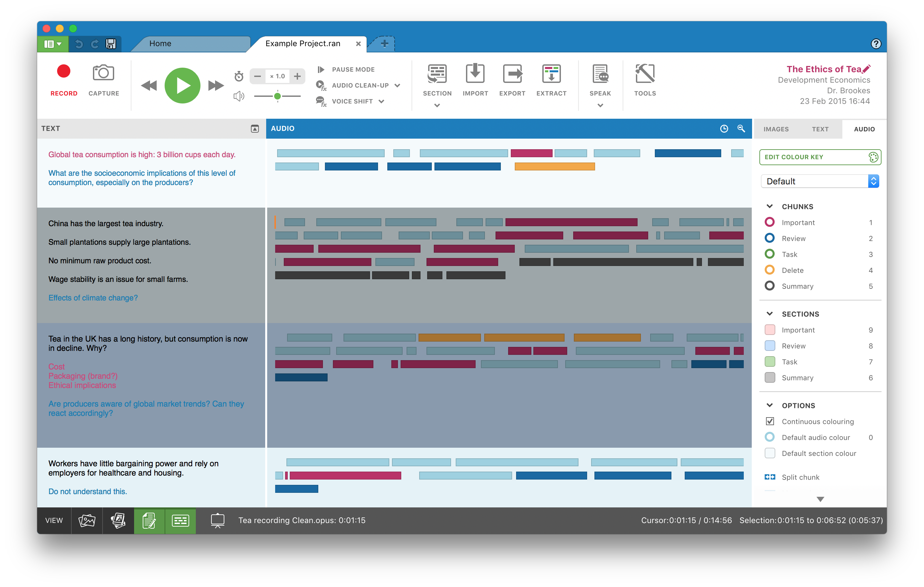Select the Important chunk colour radio

click(769, 222)
